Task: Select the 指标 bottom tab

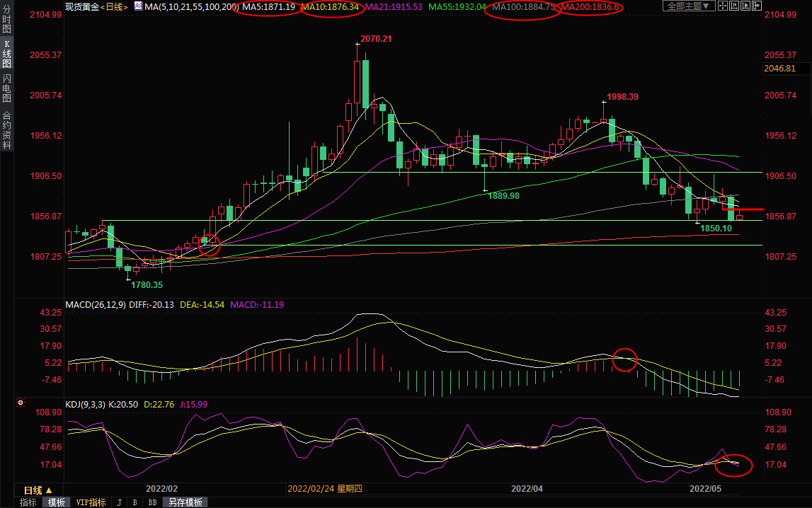Action: [28, 502]
